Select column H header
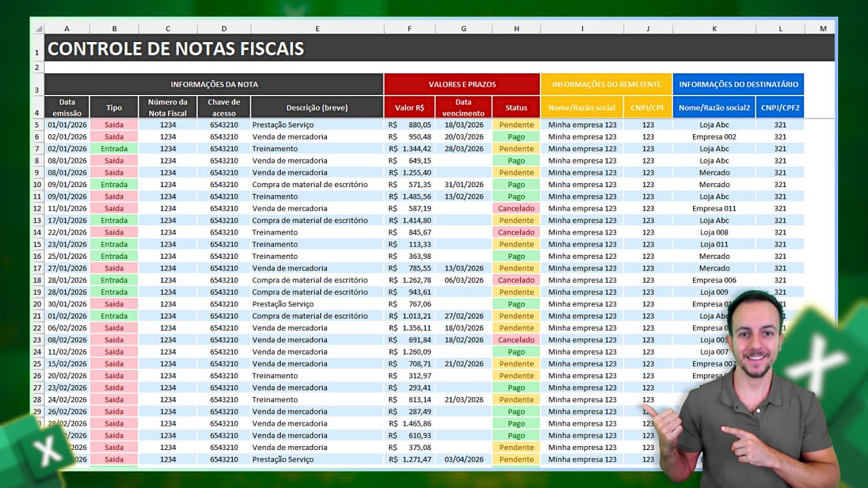The width and height of the screenshot is (868, 488). click(516, 28)
